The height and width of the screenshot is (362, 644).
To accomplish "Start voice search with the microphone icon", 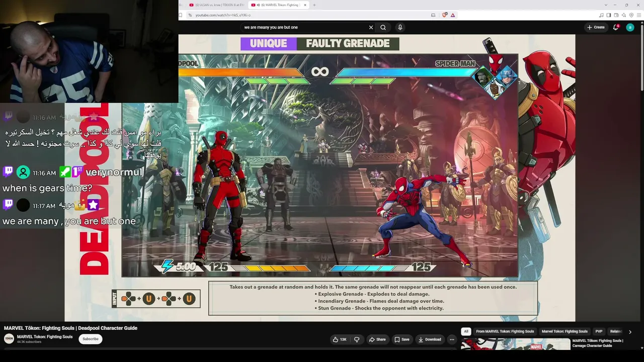I will pyautogui.click(x=400, y=28).
